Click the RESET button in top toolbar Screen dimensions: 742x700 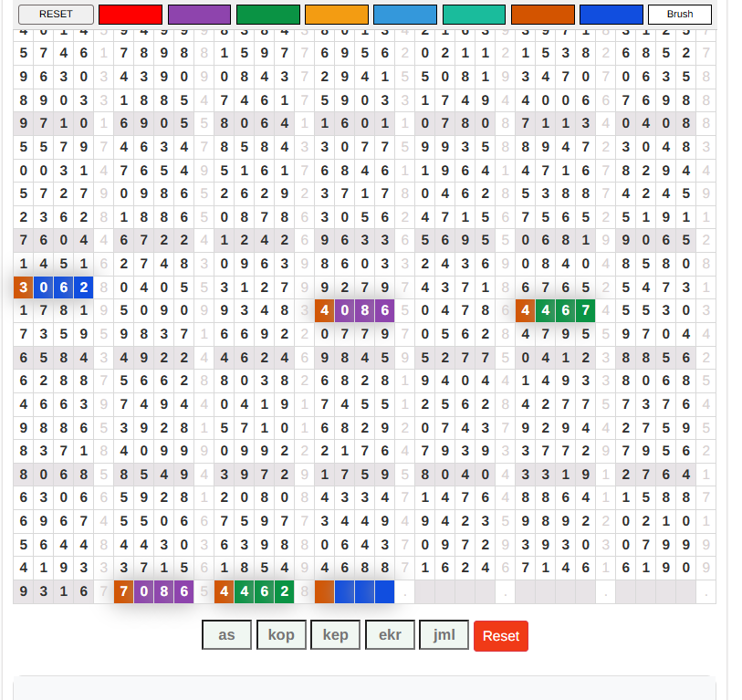(x=56, y=15)
